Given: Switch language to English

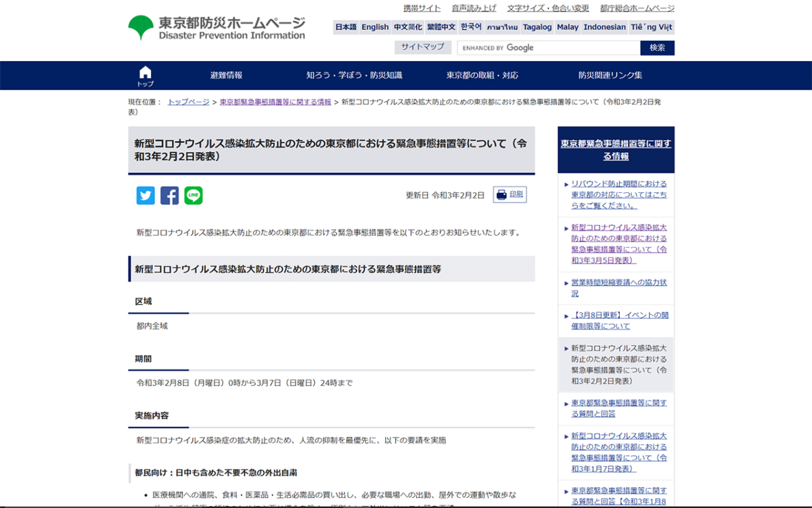Looking at the screenshot, I should [375, 27].
